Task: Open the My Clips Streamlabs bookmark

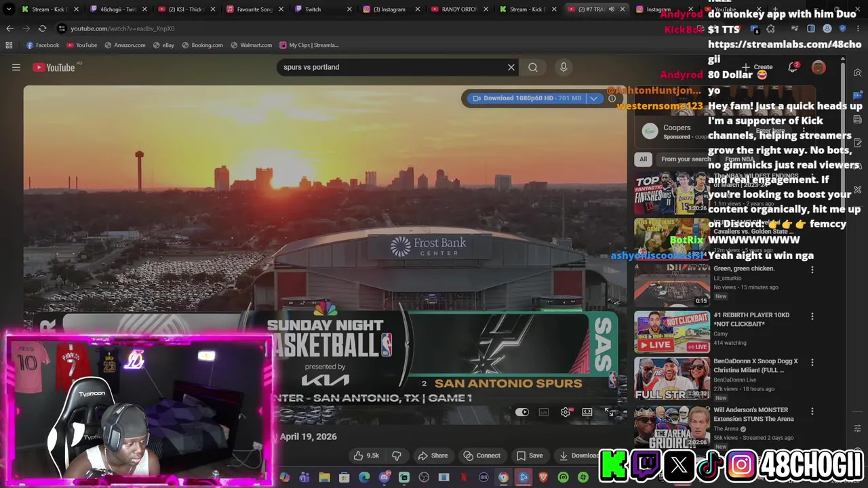Action: [309, 45]
